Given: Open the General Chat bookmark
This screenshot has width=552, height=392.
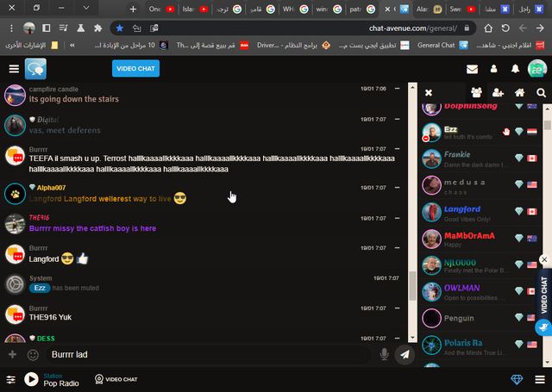Looking at the screenshot, I should tap(442, 45).
